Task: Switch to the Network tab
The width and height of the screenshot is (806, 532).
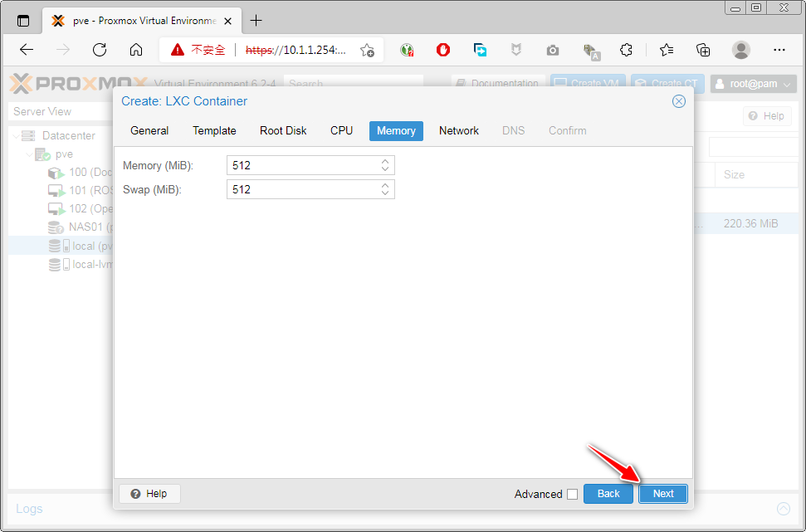Action: (458, 130)
